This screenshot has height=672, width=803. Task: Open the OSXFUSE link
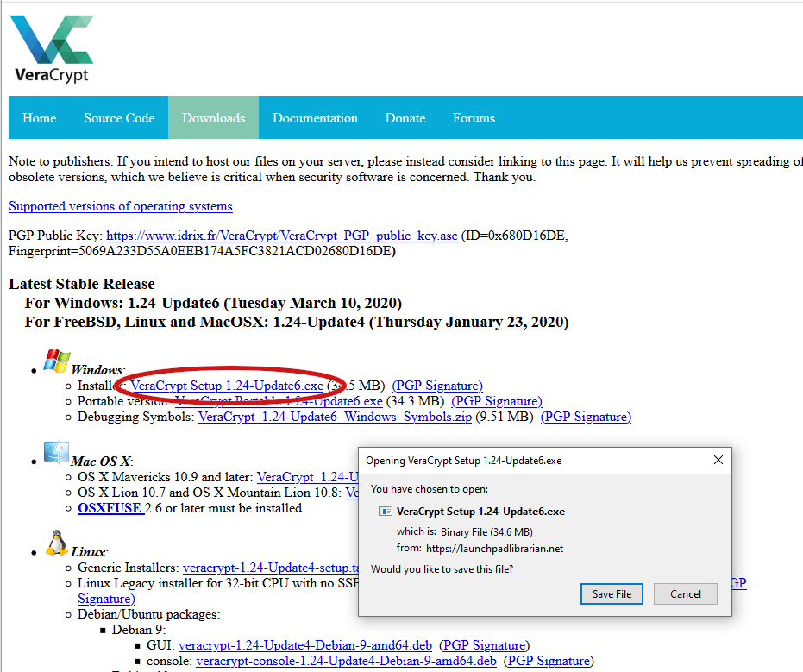click(110, 508)
